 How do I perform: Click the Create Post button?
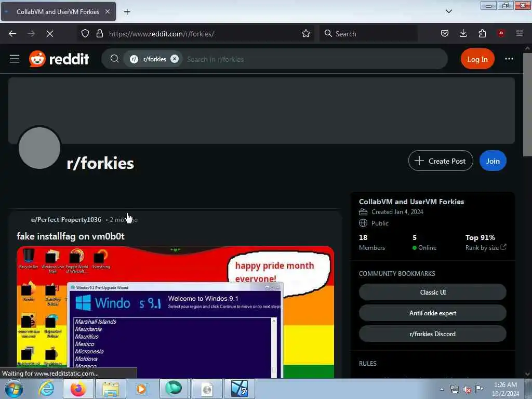pos(441,161)
